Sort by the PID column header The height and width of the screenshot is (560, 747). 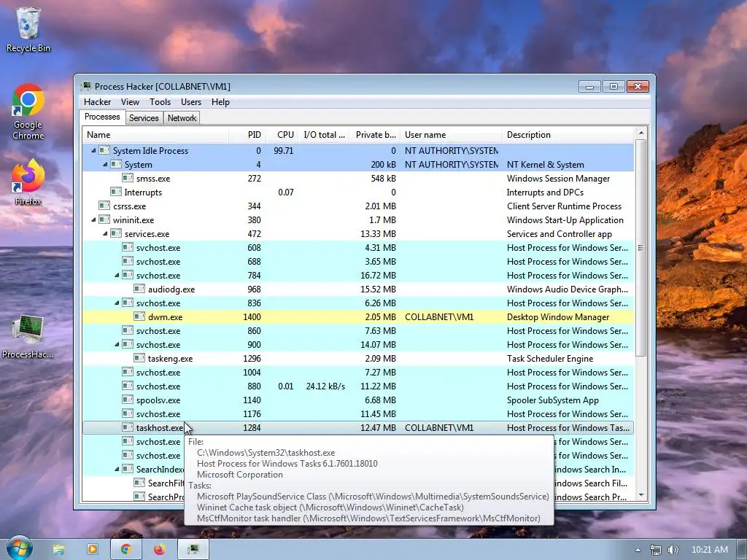coord(247,135)
